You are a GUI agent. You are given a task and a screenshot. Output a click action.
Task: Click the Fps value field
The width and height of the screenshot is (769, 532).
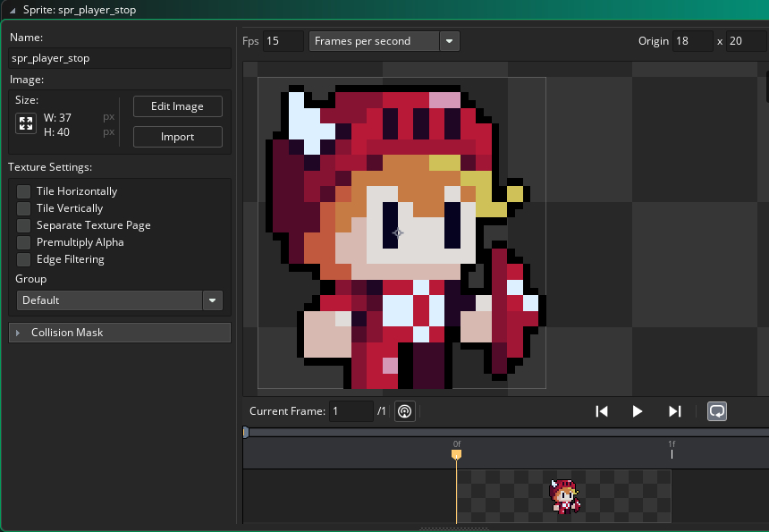tap(283, 41)
